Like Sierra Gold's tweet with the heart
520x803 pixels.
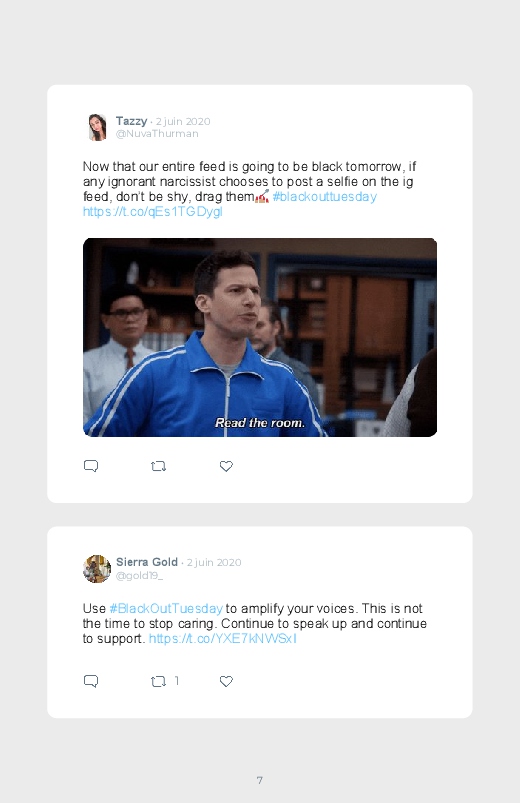(x=226, y=681)
